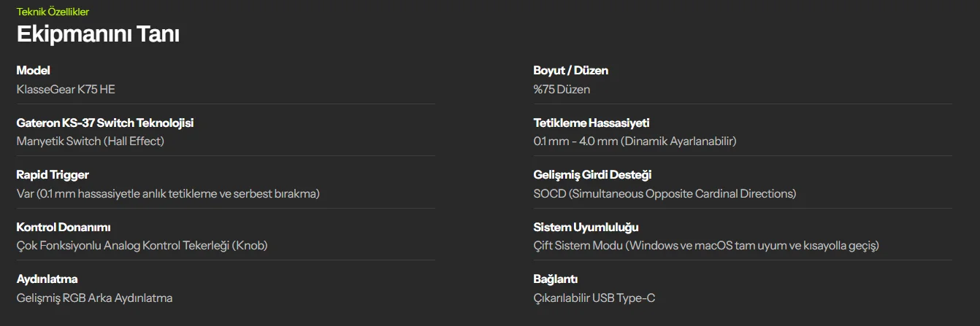
Task: Click the SOCD description text
Action: pyautogui.click(x=665, y=194)
